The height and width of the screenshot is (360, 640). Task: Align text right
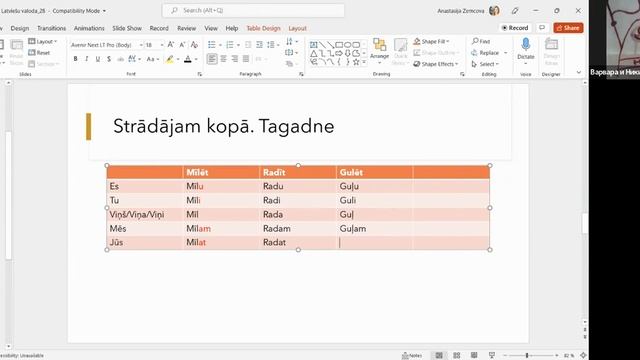pyautogui.click(x=235, y=59)
